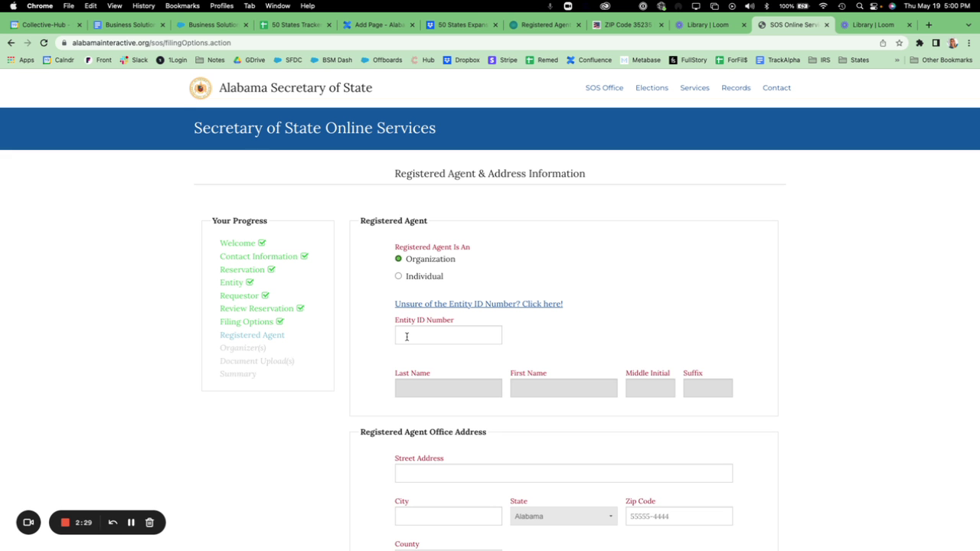Select the Organization radio button
The width and height of the screenshot is (980, 551).
click(398, 259)
